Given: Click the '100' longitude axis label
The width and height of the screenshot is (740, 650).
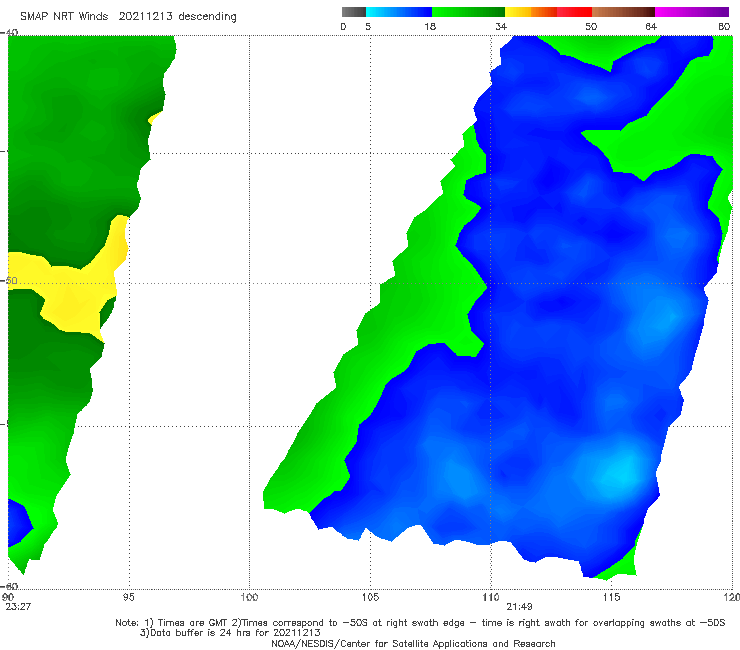Looking at the screenshot, I should coord(249,598).
